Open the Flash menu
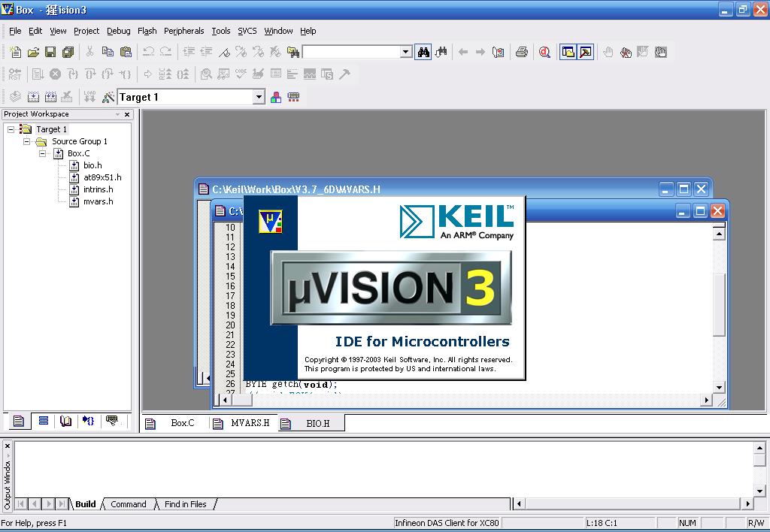Screen dimensions: 770x532 pyautogui.click(x=147, y=31)
